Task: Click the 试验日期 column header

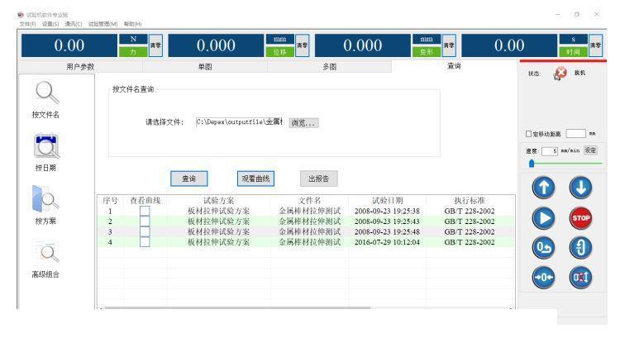Action: tap(387, 201)
